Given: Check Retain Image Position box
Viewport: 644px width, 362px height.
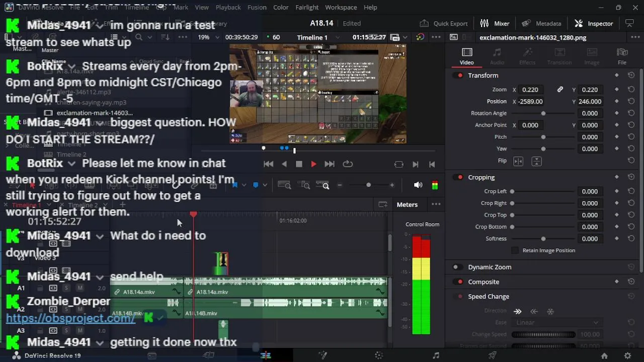Looking at the screenshot, I should (x=515, y=250).
